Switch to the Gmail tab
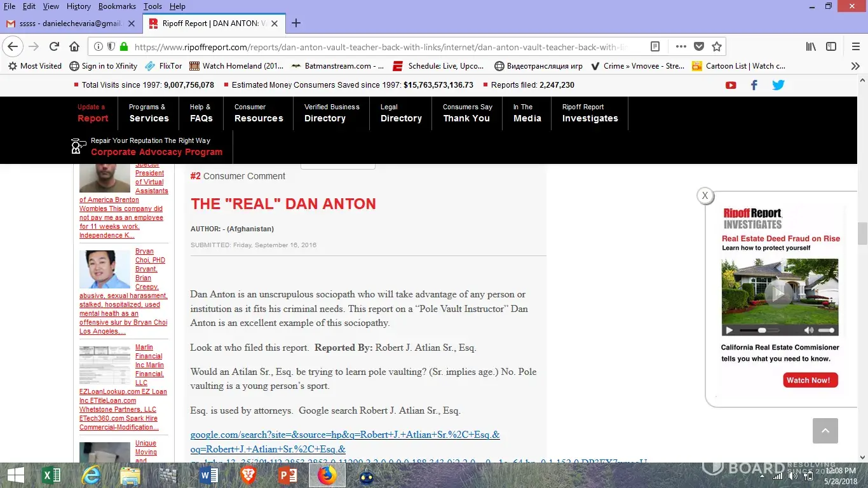The width and height of the screenshot is (868, 488). [70, 24]
